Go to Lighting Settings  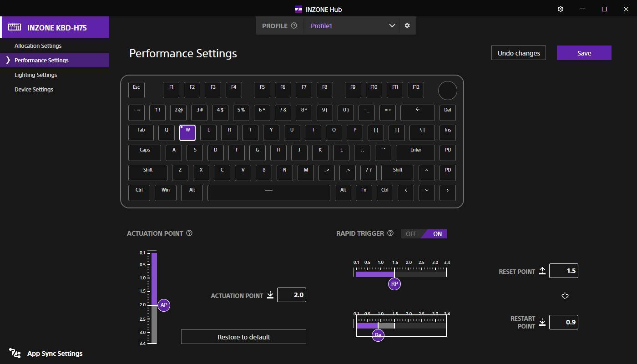[35, 75]
